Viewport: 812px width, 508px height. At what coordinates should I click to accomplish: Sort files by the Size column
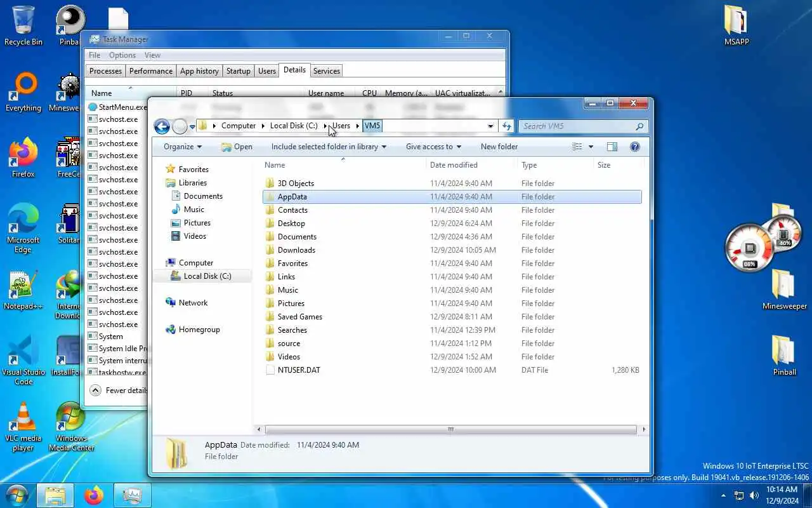619,165
